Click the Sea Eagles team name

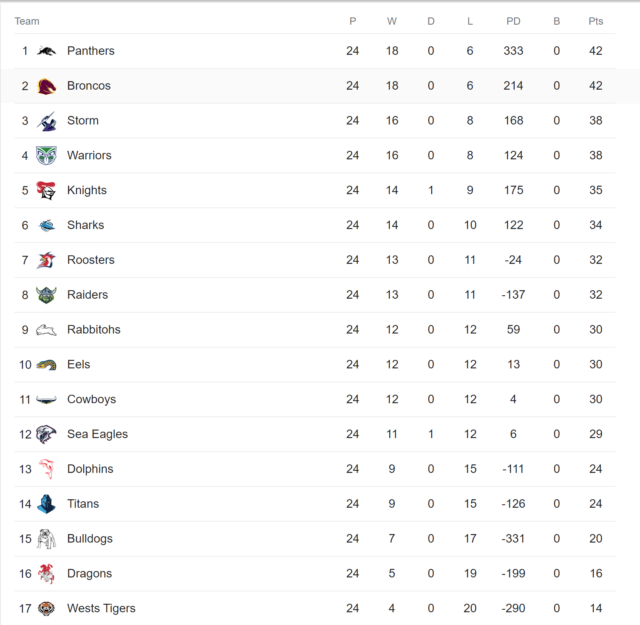[x=98, y=434]
